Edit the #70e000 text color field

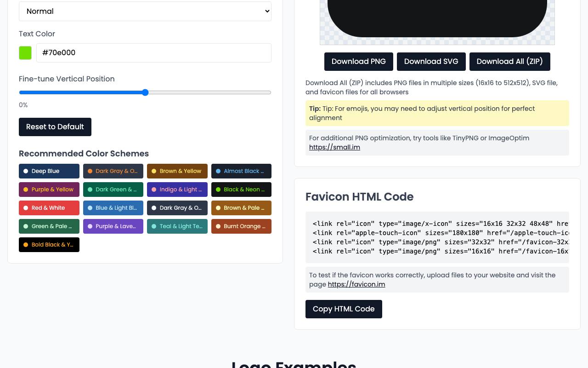coord(154,53)
